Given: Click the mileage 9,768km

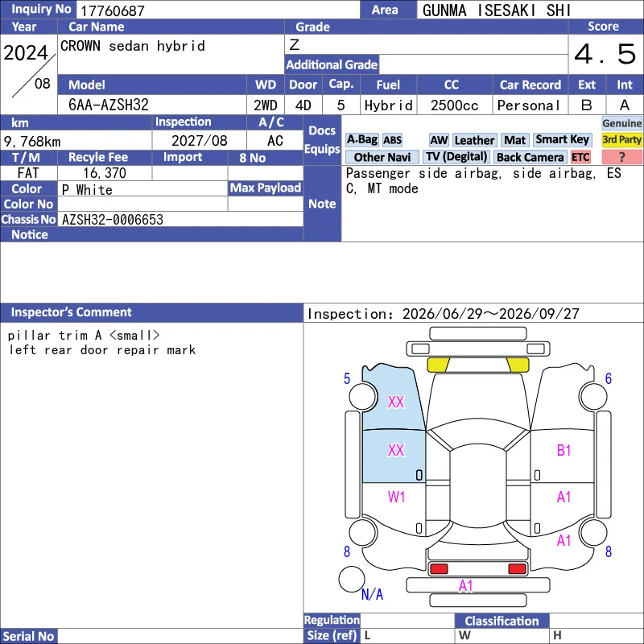Looking at the screenshot, I should (32, 142).
